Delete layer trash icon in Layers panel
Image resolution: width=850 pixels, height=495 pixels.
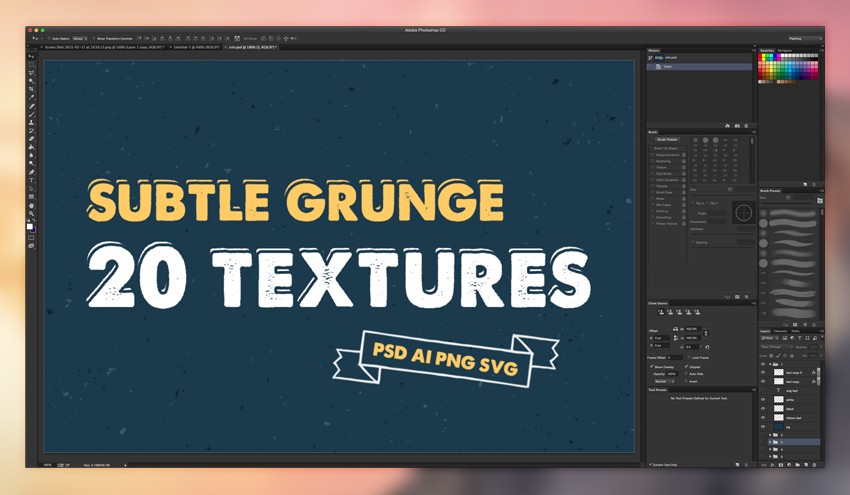pos(814,465)
